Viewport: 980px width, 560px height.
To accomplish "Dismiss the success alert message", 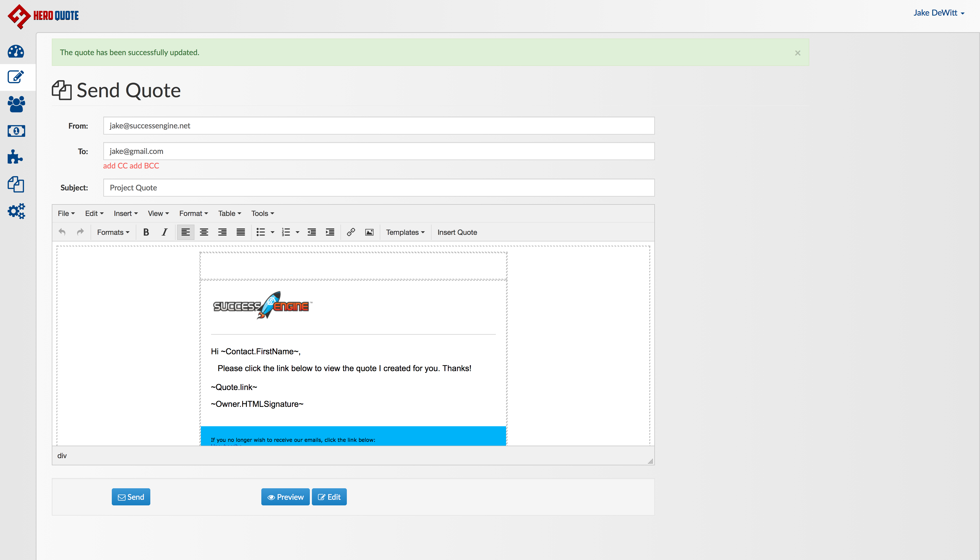I will pyautogui.click(x=797, y=53).
